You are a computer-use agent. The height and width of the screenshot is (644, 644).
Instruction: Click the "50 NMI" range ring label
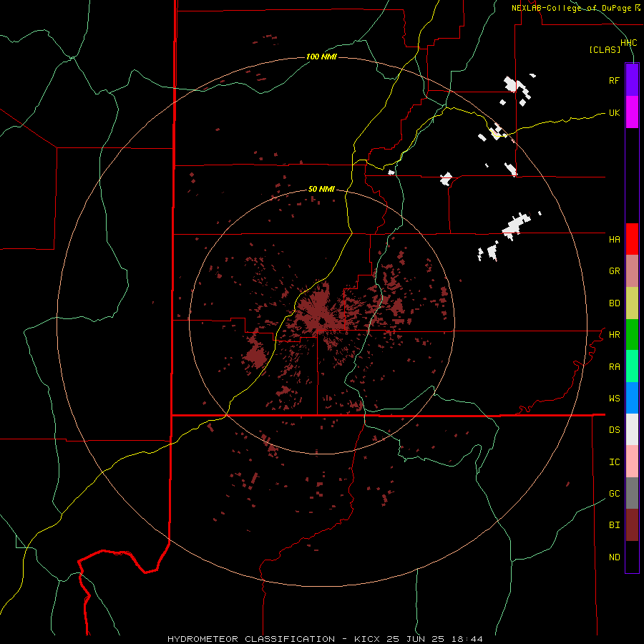point(321,190)
